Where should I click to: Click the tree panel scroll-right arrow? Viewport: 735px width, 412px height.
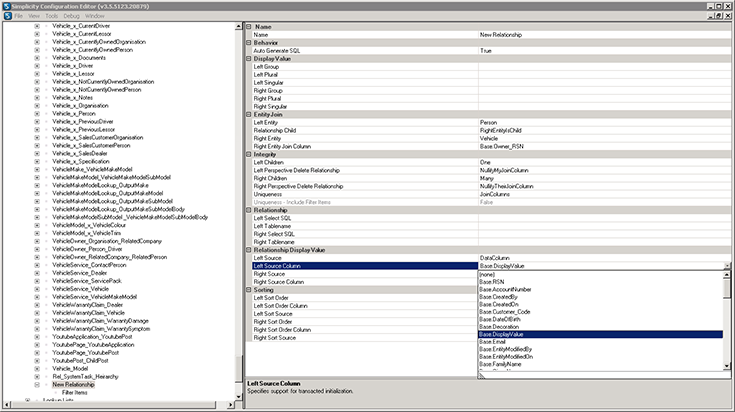pos(231,405)
